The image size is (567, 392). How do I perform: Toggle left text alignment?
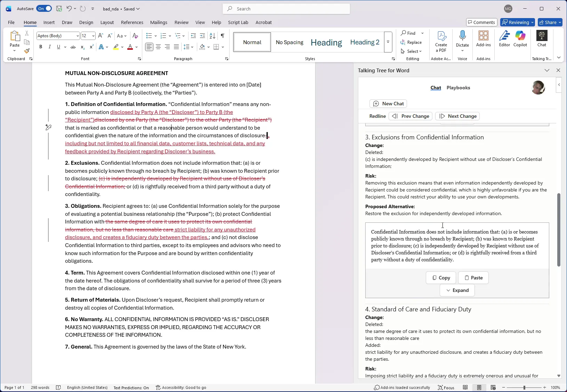pyautogui.click(x=149, y=47)
